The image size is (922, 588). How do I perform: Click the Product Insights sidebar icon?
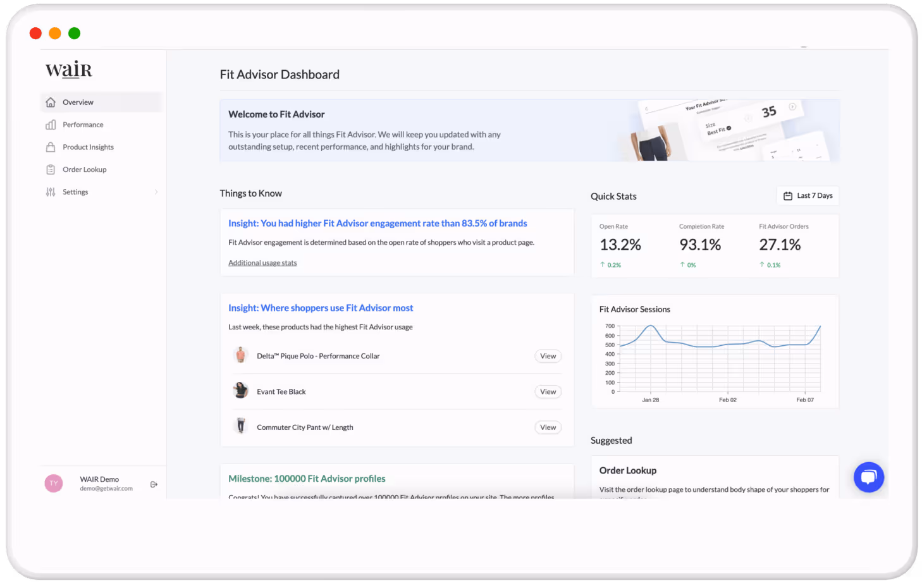51,147
